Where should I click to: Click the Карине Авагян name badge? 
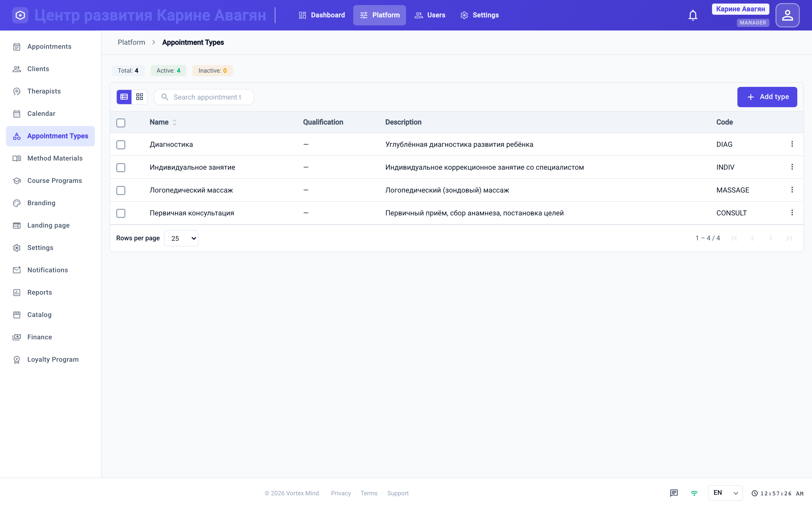740,9
